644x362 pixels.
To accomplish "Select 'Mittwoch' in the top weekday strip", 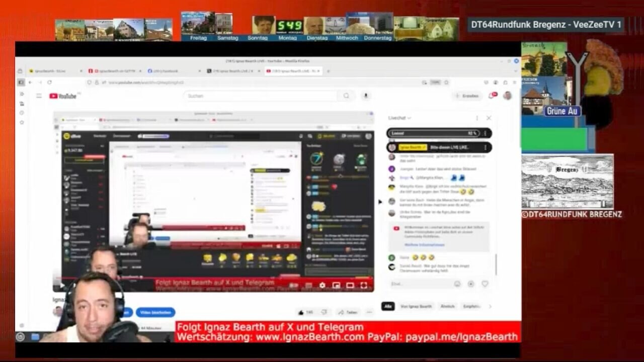I will click(347, 38).
